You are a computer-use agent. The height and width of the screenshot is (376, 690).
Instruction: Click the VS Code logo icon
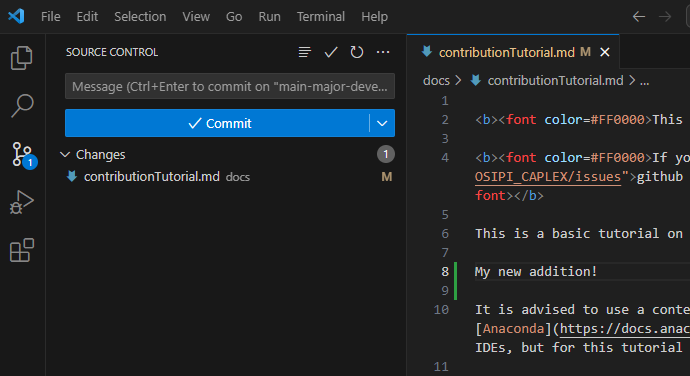click(x=16, y=16)
